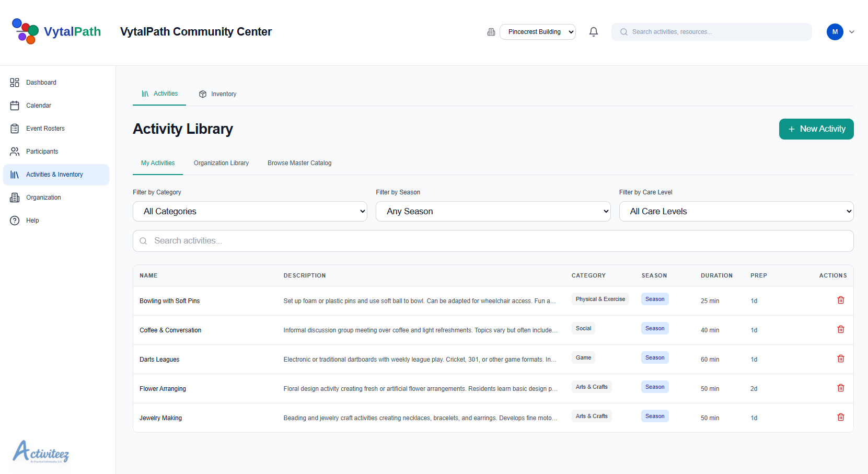
Task: Open the Organization page via sidebar icon
Action: 15,197
